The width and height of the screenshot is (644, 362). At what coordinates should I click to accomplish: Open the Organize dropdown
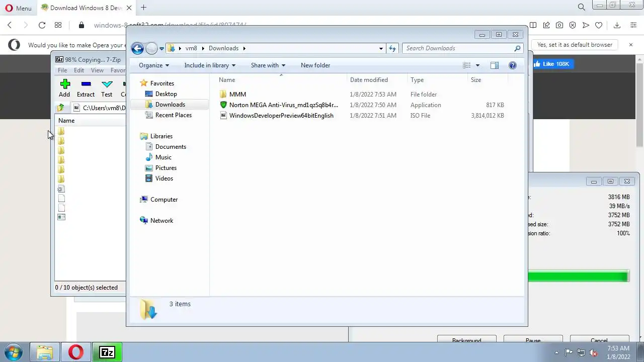(154, 65)
